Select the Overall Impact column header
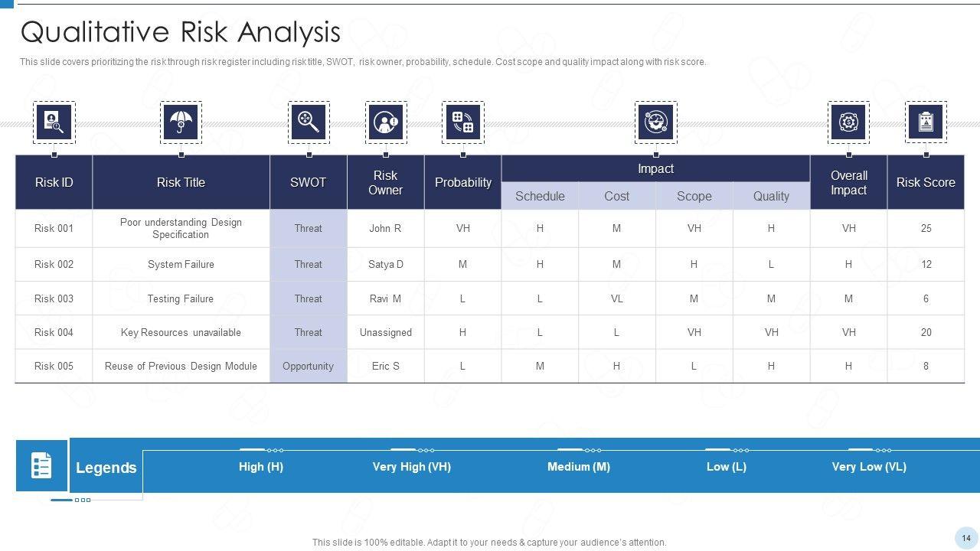The width and height of the screenshot is (980, 551). [848, 182]
